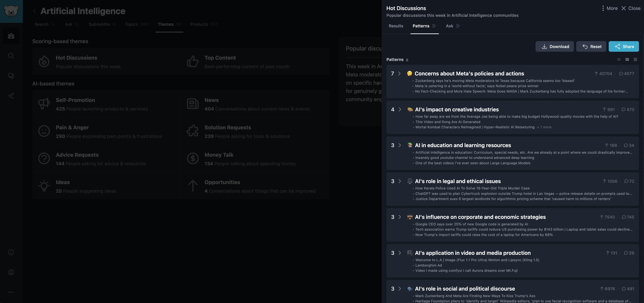Image resolution: width=644 pixels, height=303 pixels.
Task: Open the user account icon in sidebar
Action: [11, 272]
